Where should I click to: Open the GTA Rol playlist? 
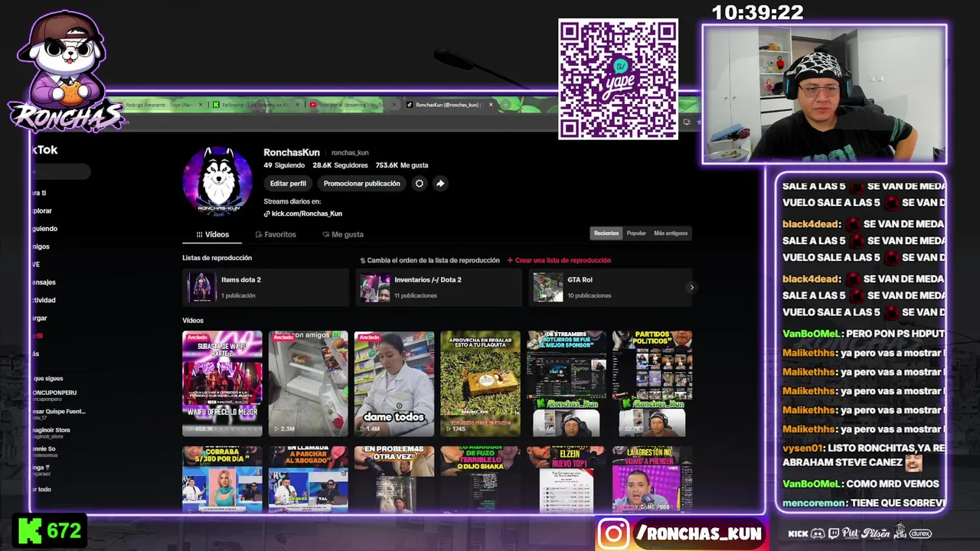610,288
